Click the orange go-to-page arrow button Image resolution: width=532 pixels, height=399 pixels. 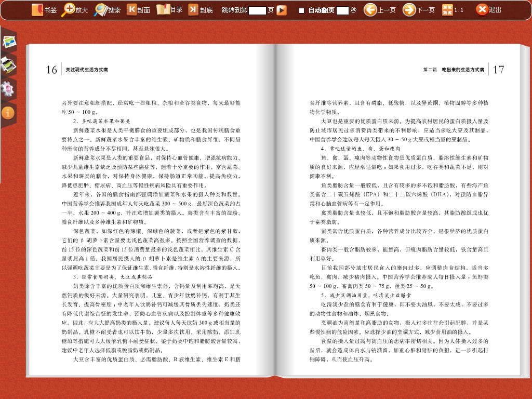[281, 10]
